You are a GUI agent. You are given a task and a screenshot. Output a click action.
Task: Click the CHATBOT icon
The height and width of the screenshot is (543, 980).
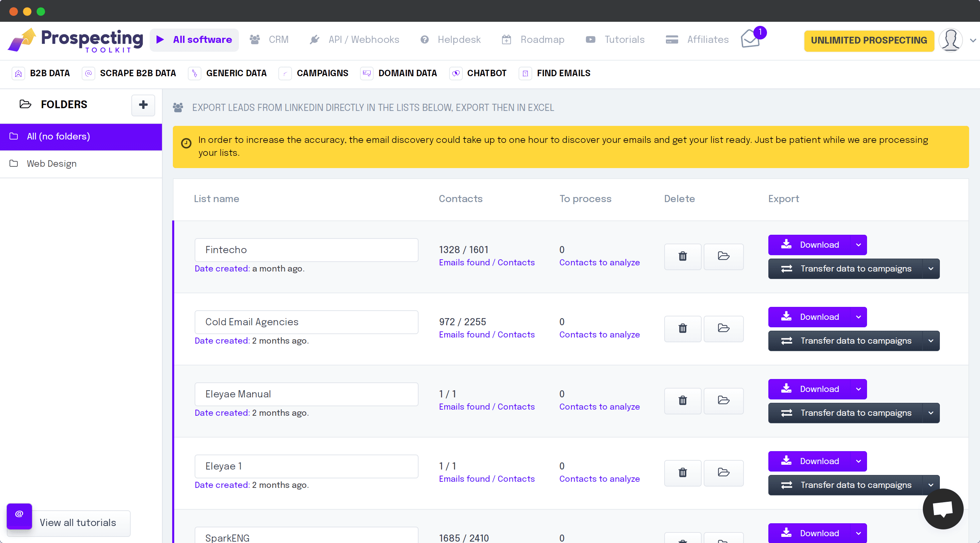[x=456, y=73]
